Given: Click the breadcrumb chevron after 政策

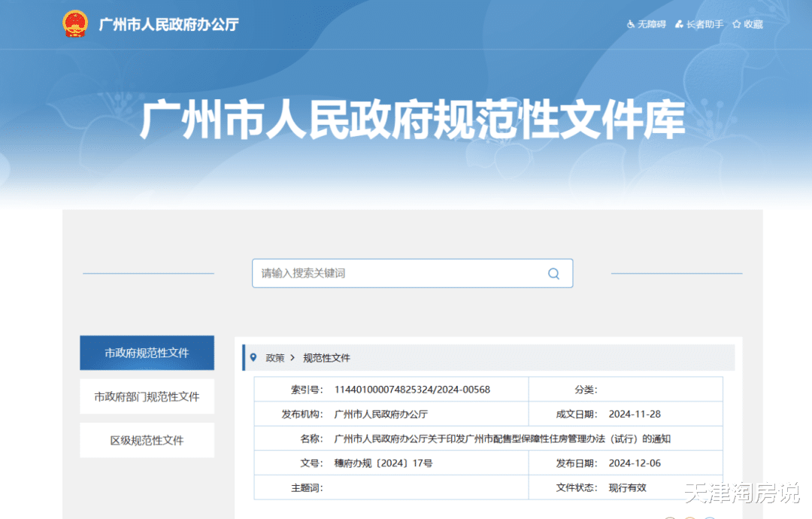Looking at the screenshot, I should 292,358.
